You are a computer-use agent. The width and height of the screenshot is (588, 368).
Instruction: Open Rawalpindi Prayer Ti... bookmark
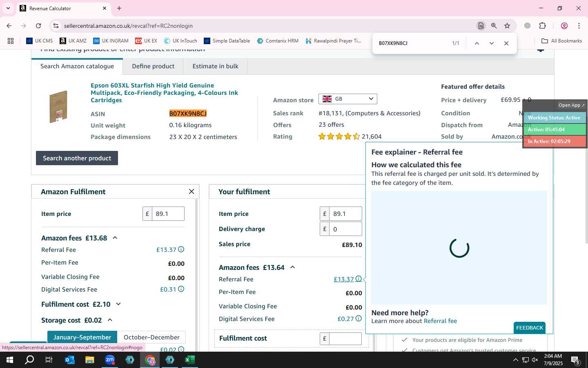(x=333, y=41)
